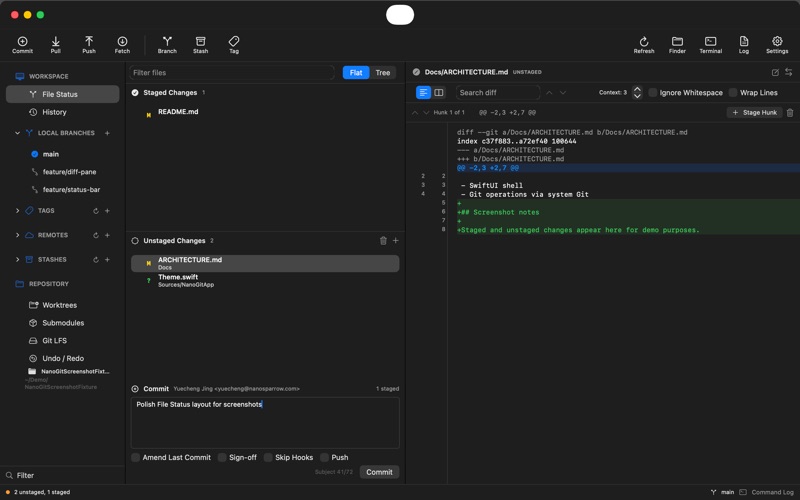
Task: Toggle the Unstaged Changes select-all circle
Action: pyautogui.click(x=135, y=241)
